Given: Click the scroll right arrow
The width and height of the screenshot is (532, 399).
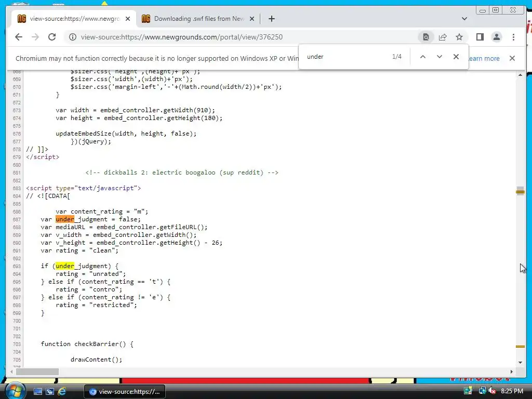Looking at the screenshot, I should [512, 371].
